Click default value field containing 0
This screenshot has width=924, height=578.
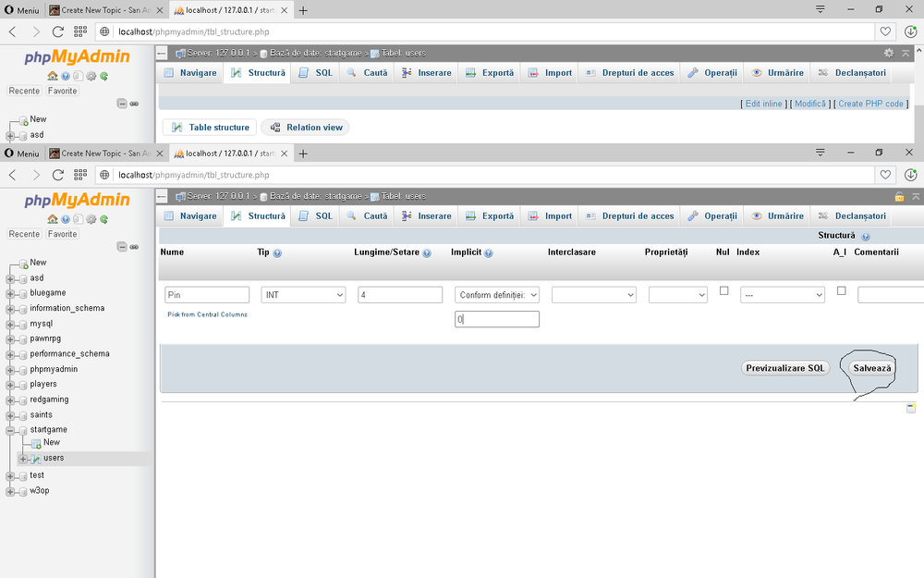click(497, 319)
